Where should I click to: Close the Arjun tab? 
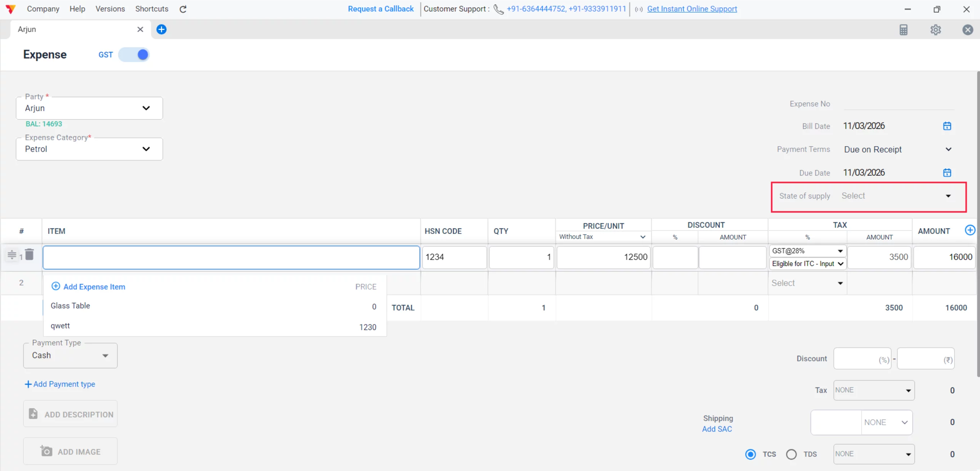tap(140, 29)
